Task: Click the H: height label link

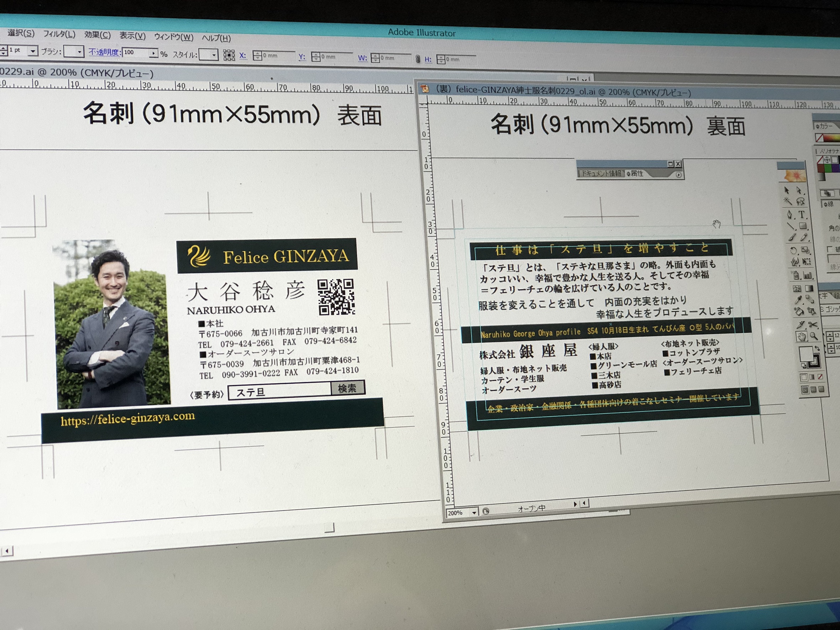Action: (x=428, y=59)
